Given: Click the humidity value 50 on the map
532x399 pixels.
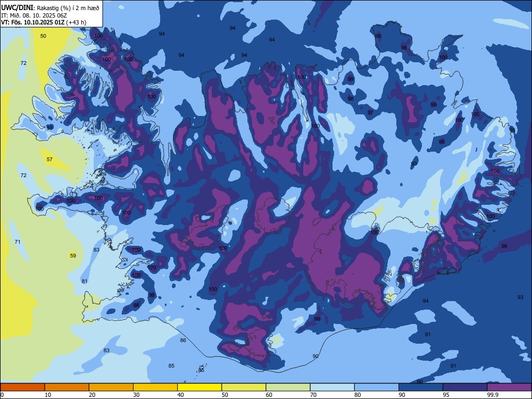Looking at the screenshot, I should pyautogui.click(x=43, y=36).
